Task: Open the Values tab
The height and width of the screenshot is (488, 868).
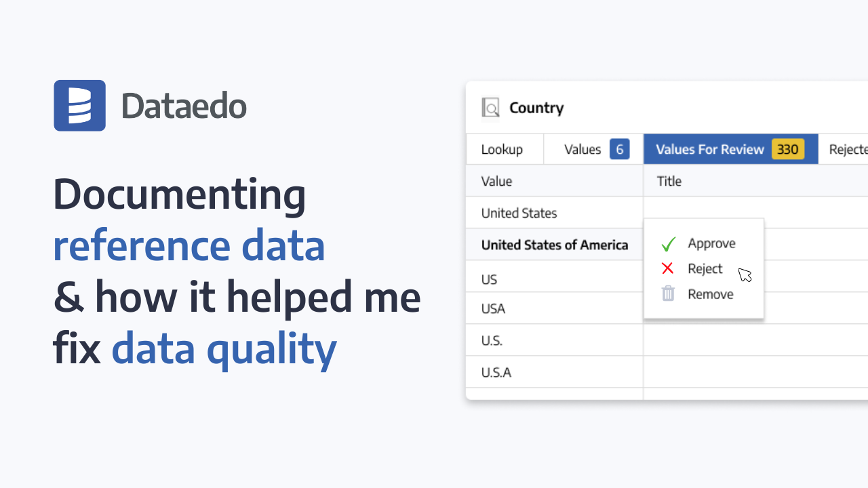Action: tap(583, 150)
